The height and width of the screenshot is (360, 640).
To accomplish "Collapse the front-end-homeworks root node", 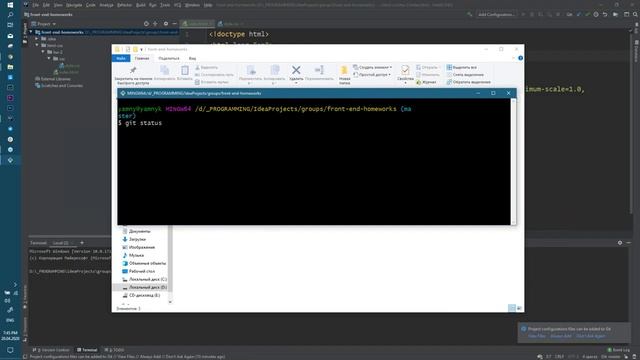I will [31, 32].
